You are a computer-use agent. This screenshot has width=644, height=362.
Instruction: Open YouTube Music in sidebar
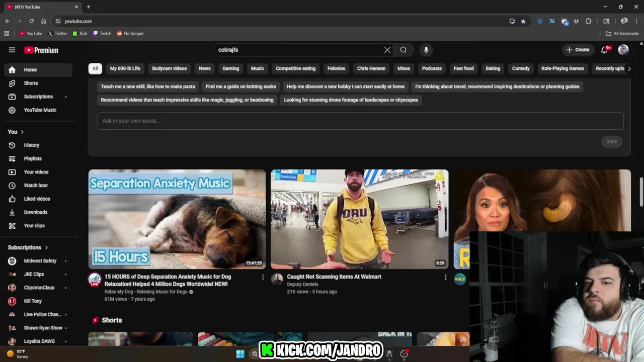pyautogui.click(x=38, y=110)
